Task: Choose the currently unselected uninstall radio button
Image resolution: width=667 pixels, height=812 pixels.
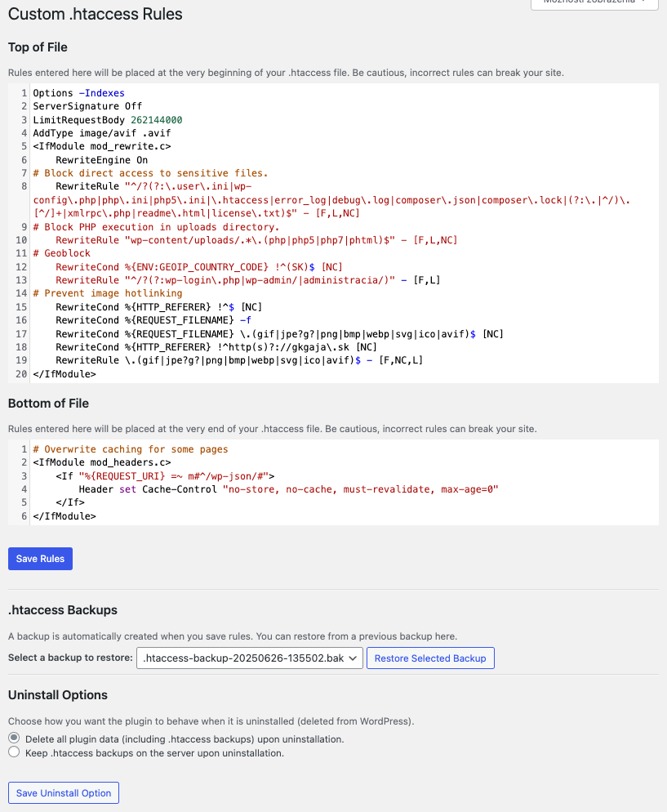Action: click(13, 752)
